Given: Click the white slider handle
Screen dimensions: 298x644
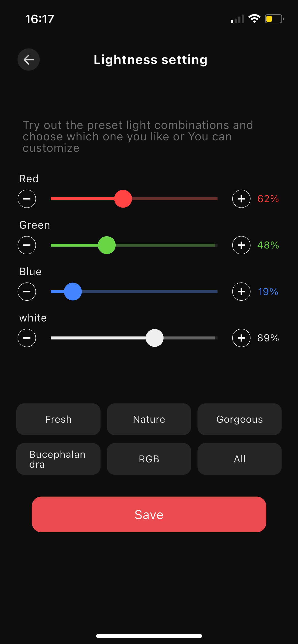Looking at the screenshot, I should pyautogui.click(x=155, y=338).
